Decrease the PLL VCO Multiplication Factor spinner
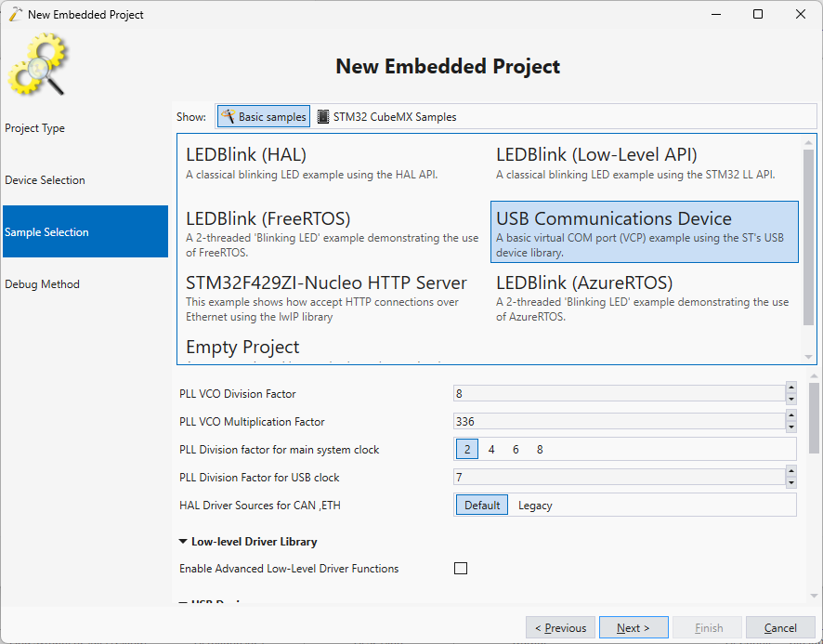This screenshot has height=644, width=823. pyautogui.click(x=790, y=427)
